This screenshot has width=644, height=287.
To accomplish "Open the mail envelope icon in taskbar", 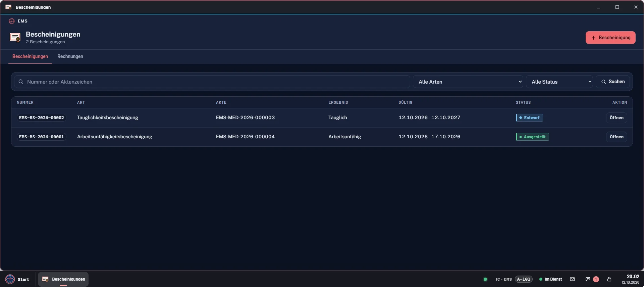I will 572,279.
